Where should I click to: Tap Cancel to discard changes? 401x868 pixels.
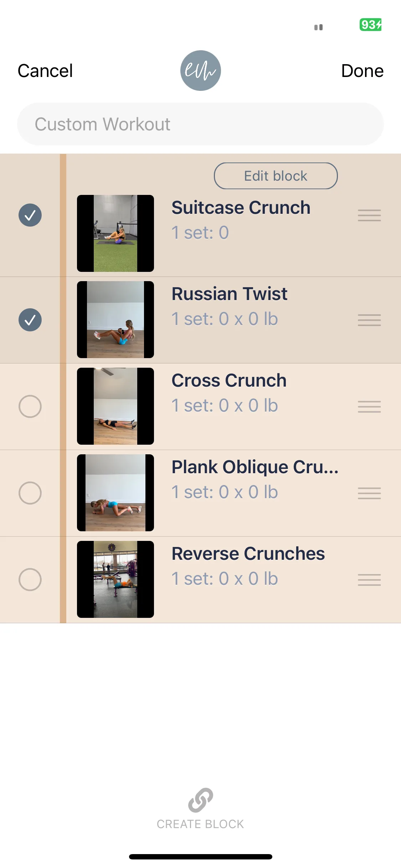(x=45, y=71)
